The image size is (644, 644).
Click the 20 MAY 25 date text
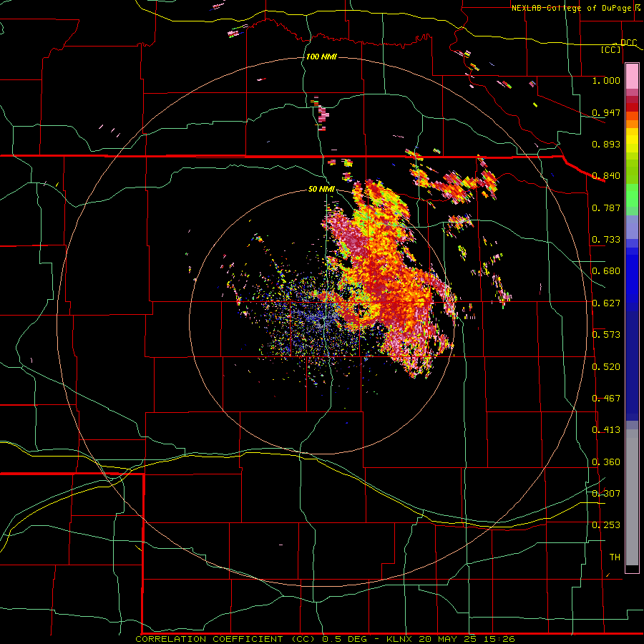pyautogui.click(x=447, y=639)
